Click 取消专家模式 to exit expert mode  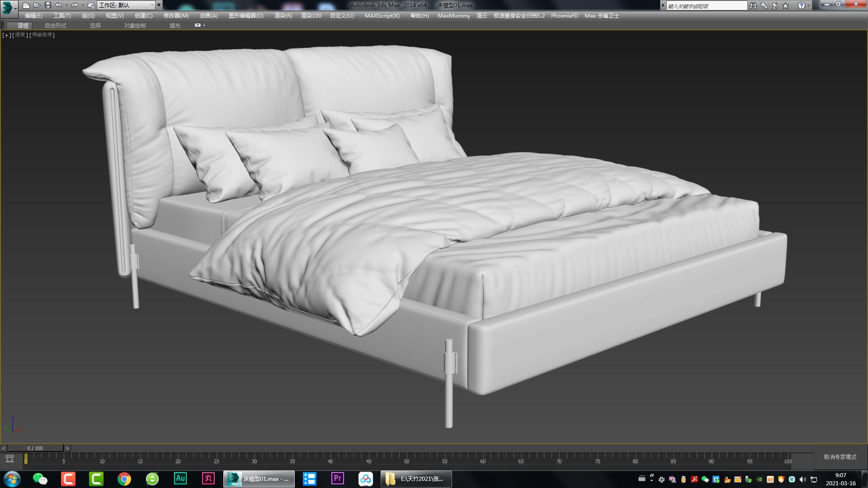click(x=840, y=457)
